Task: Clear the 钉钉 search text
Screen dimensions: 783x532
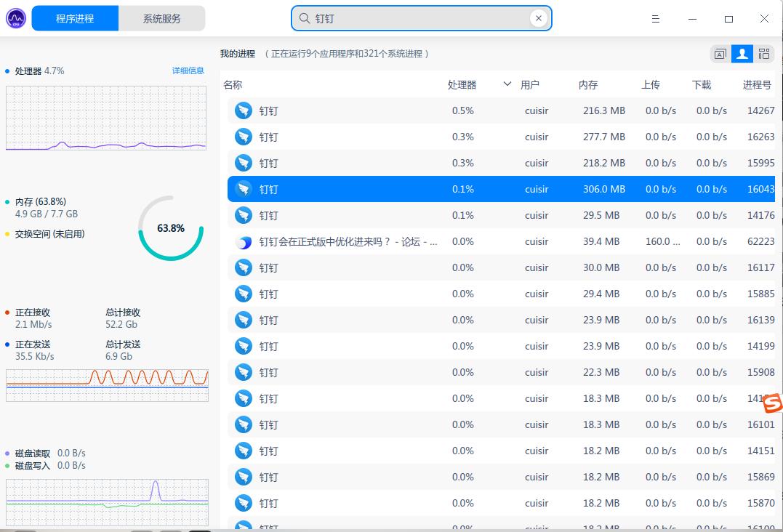Action: pos(538,18)
